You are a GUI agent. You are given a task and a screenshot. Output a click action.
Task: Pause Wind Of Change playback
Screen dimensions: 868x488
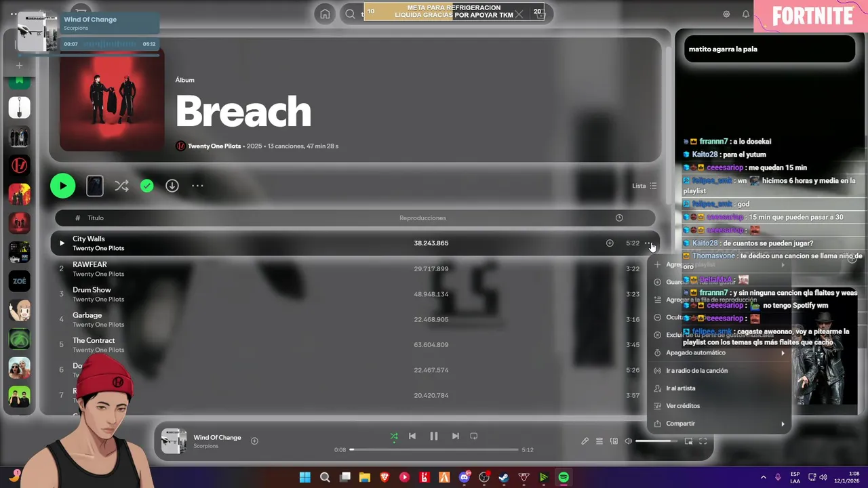click(434, 436)
